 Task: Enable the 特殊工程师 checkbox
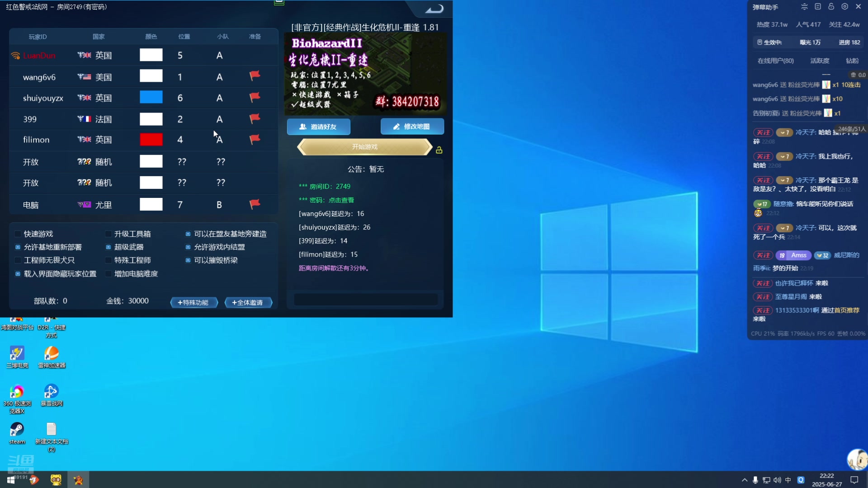(108, 260)
